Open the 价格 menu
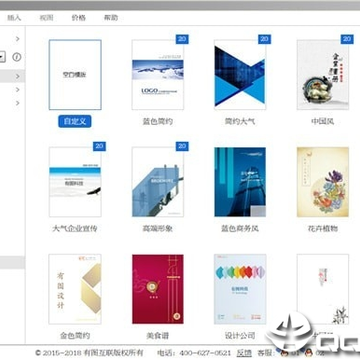Viewport: 360px width, 360px height. [79, 18]
